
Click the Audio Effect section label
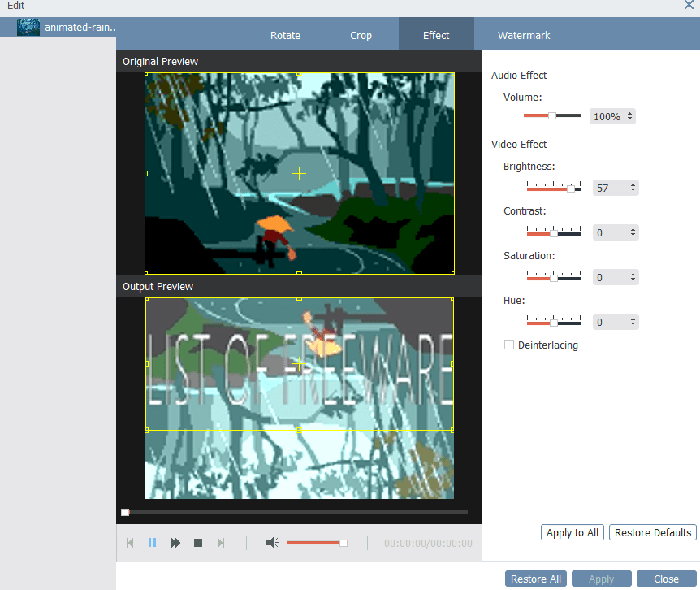pyautogui.click(x=519, y=75)
